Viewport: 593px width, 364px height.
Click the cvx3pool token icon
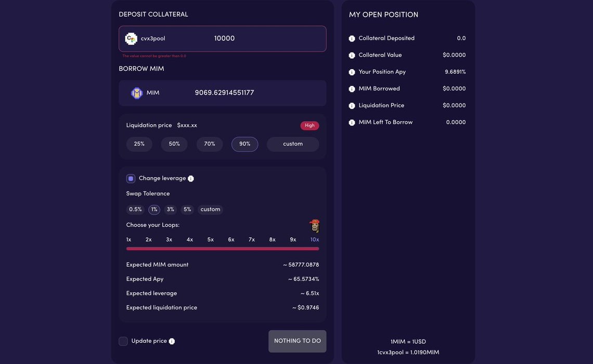131,38
